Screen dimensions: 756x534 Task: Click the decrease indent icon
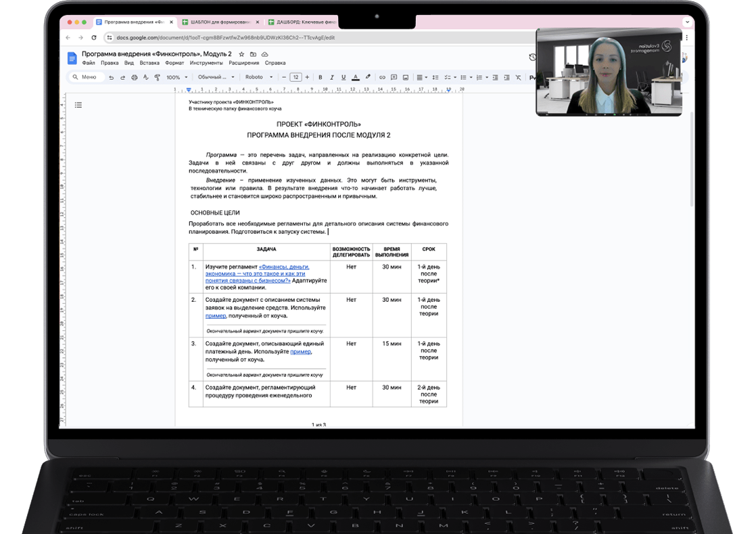(495, 77)
